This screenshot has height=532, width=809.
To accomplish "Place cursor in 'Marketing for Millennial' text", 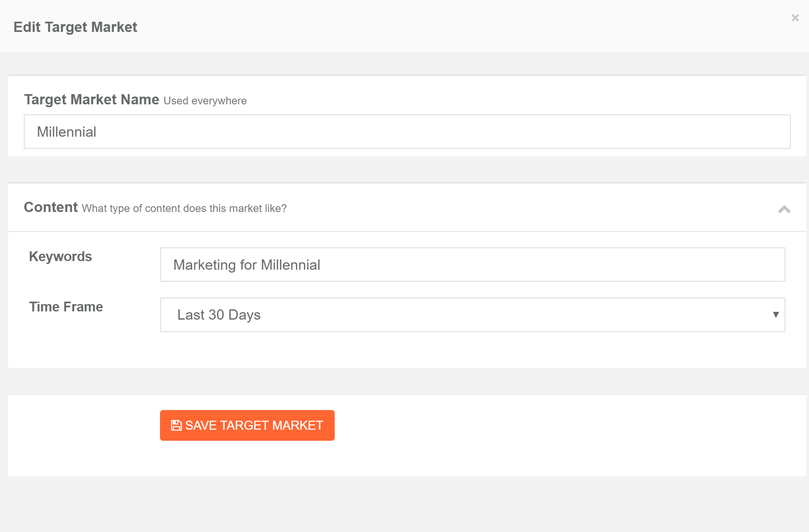I will point(247,265).
